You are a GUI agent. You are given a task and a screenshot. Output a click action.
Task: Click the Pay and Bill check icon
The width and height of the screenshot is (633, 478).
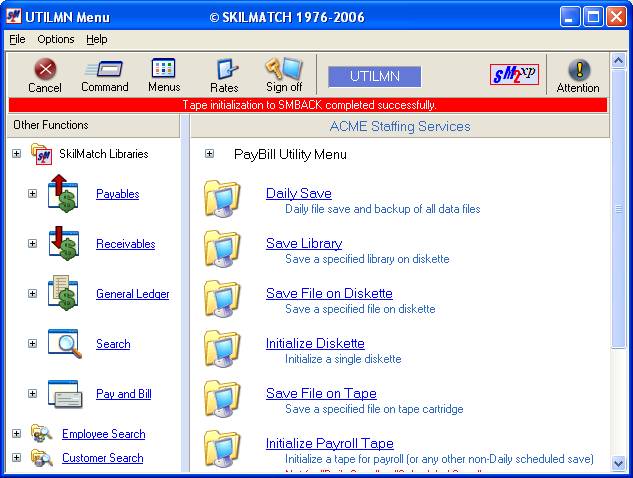click(x=65, y=394)
